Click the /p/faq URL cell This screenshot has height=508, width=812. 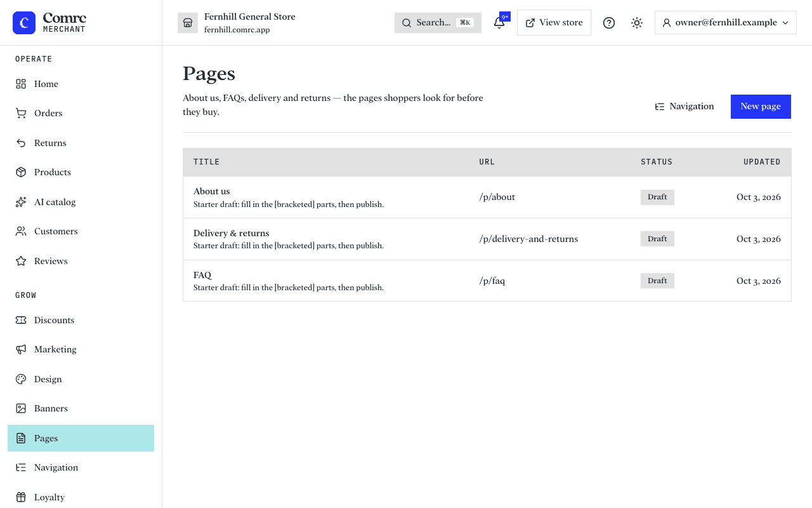point(492,281)
